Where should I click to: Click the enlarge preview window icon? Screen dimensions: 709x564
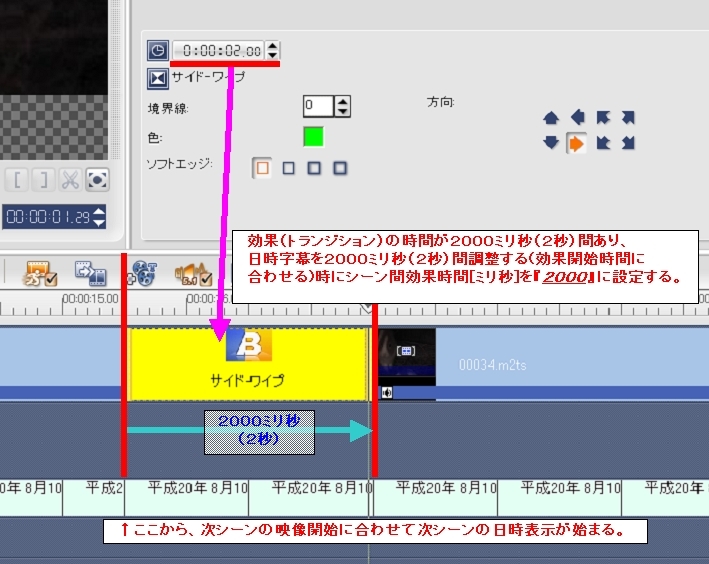[x=97, y=180]
